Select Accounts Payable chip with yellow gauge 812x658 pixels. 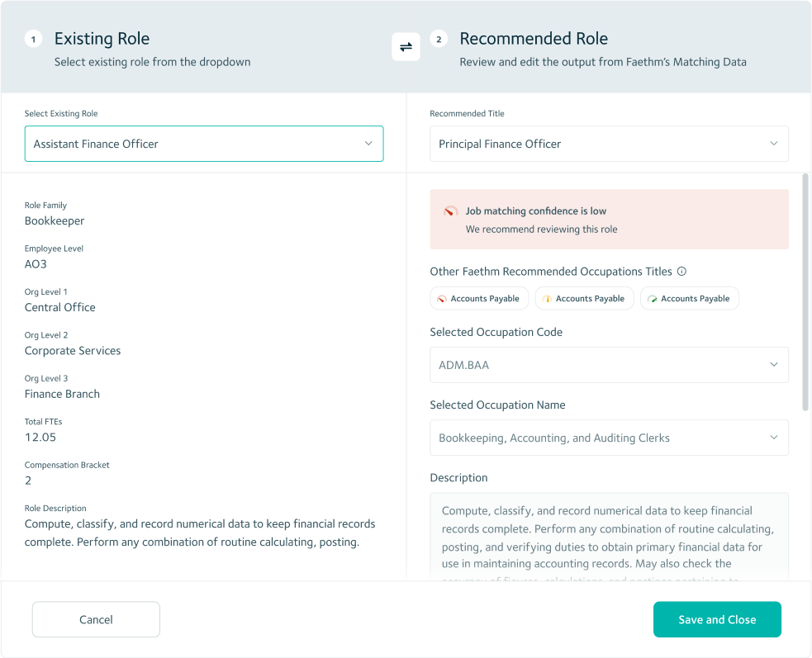pyautogui.click(x=584, y=299)
